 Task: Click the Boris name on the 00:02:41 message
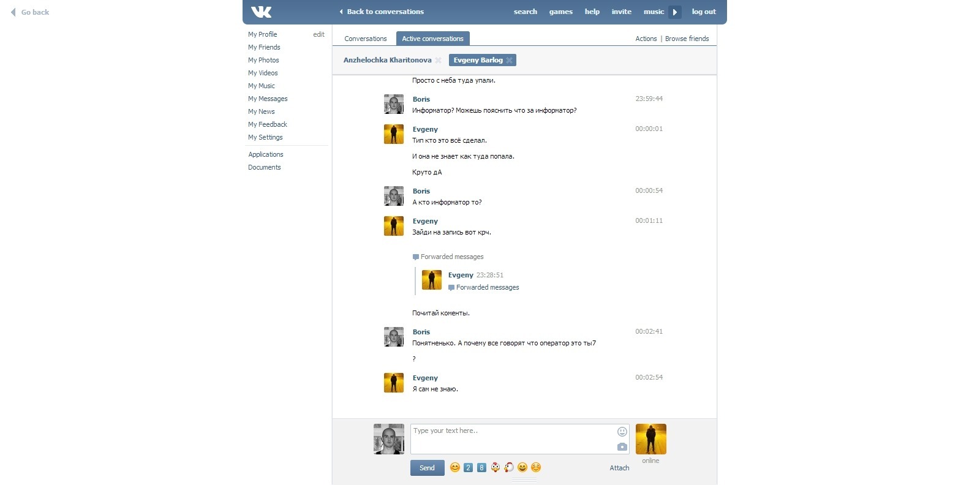421,332
